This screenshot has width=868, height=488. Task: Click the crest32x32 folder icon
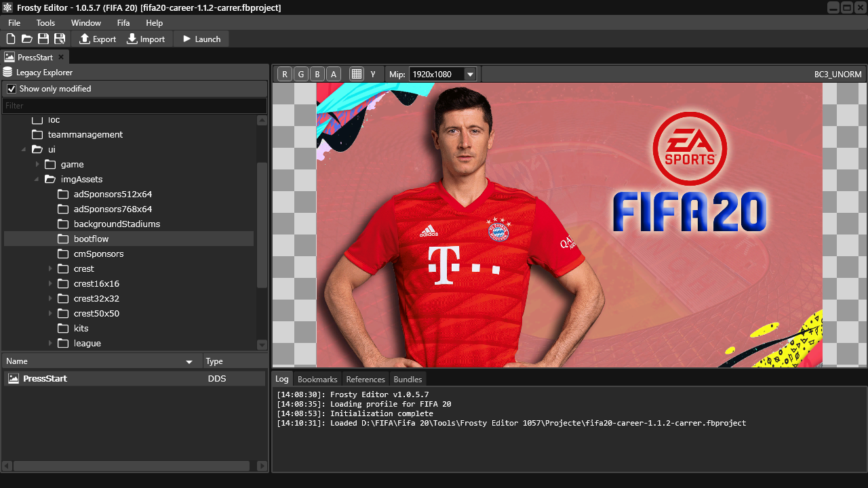coord(63,298)
